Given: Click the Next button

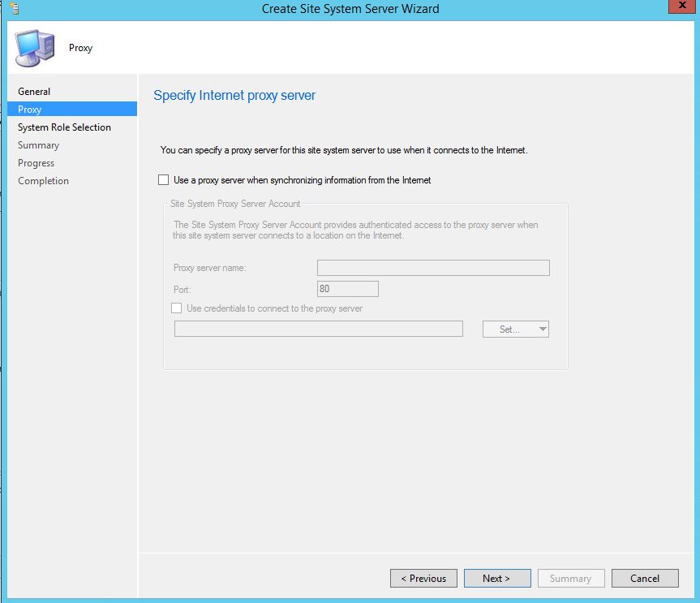Looking at the screenshot, I should pos(496,578).
